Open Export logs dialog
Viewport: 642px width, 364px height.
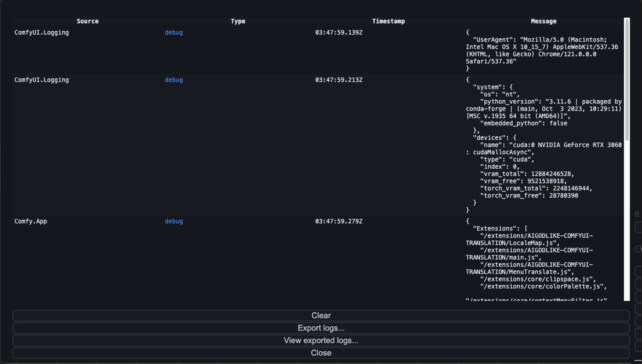[321, 328]
